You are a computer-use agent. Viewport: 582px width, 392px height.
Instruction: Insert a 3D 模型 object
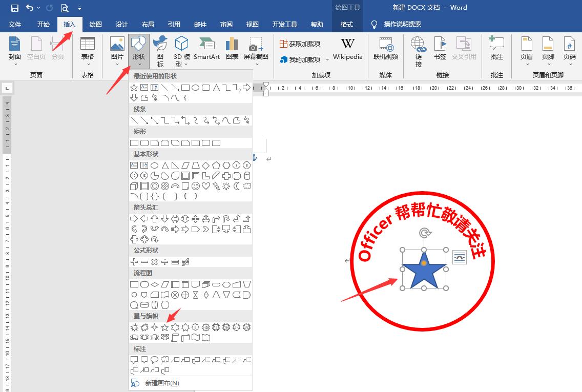click(182, 49)
